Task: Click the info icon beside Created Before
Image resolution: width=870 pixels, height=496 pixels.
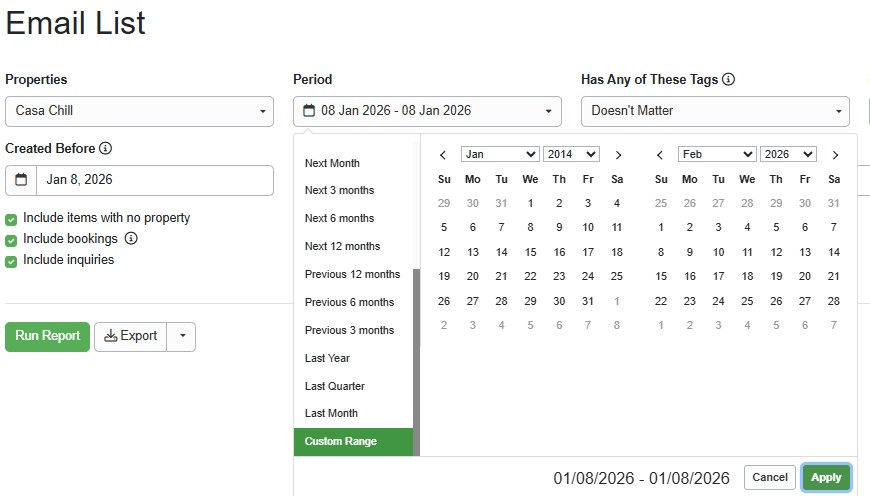Action: click(x=106, y=149)
